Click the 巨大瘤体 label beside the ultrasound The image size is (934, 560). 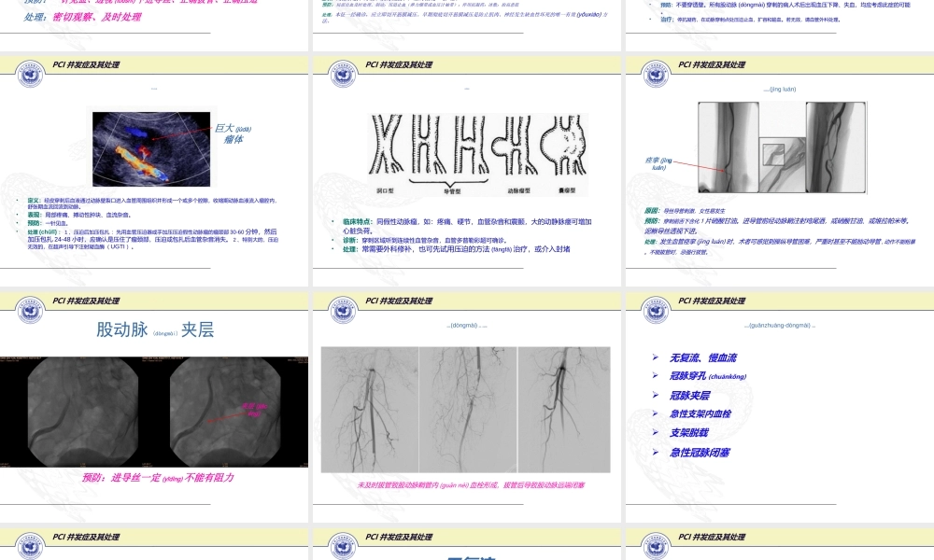click(233, 133)
